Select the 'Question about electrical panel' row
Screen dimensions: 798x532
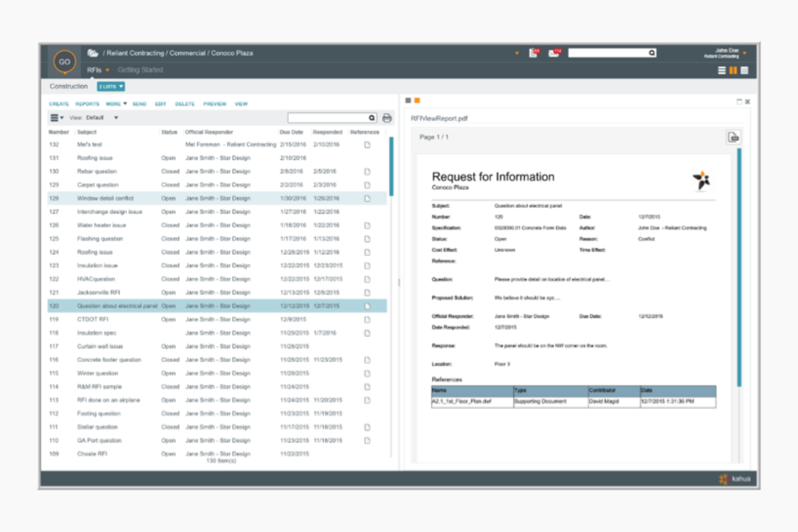point(217,306)
